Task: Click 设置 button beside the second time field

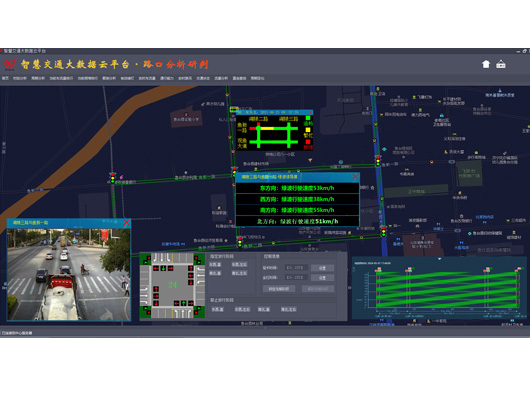Action: (x=322, y=278)
